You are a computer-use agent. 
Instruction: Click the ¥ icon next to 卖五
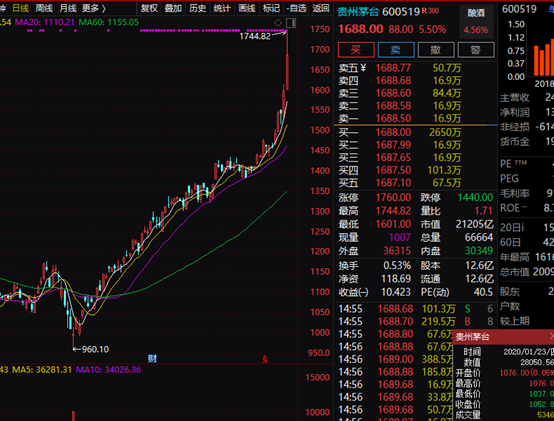[364, 67]
